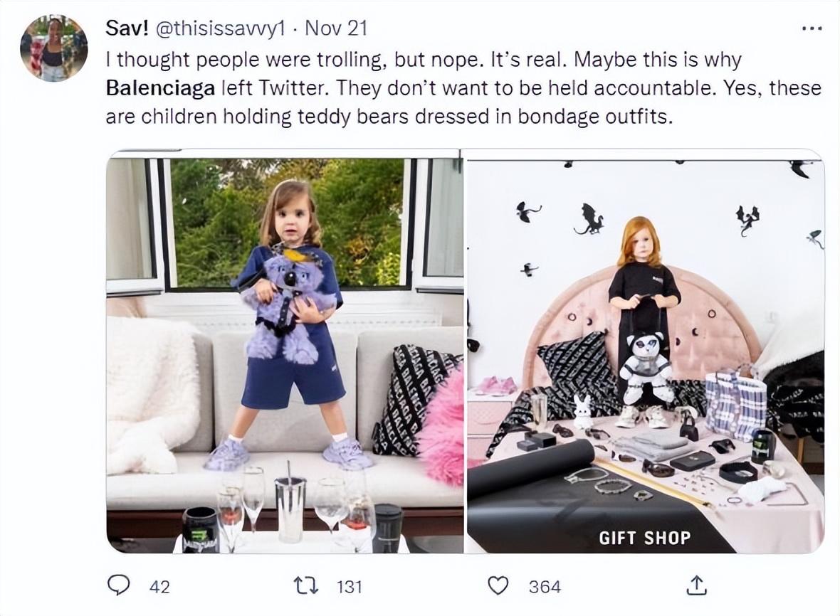The image size is (840, 616).
Task: Click the "GIFT SHOP" label on the image
Action: coord(644,538)
